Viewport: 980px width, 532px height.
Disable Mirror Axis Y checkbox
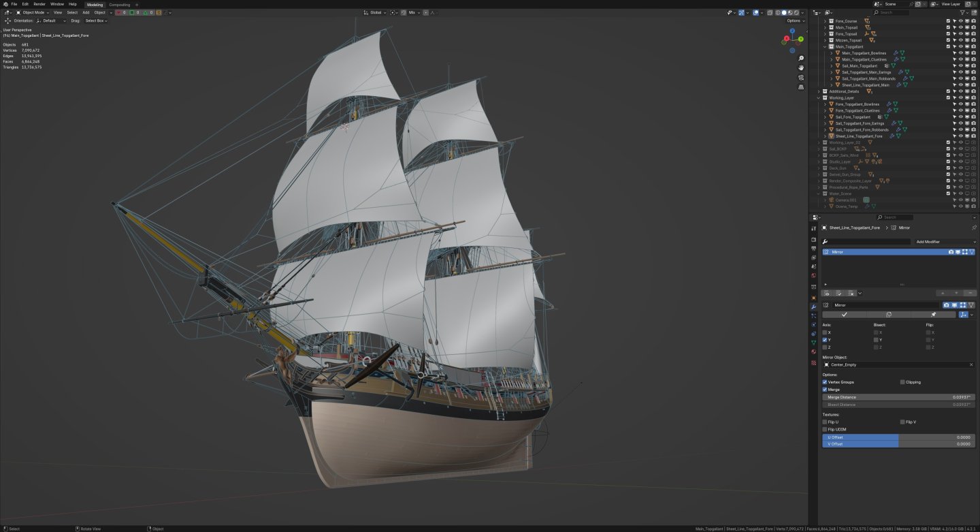pyautogui.click(x=825, y=340)
